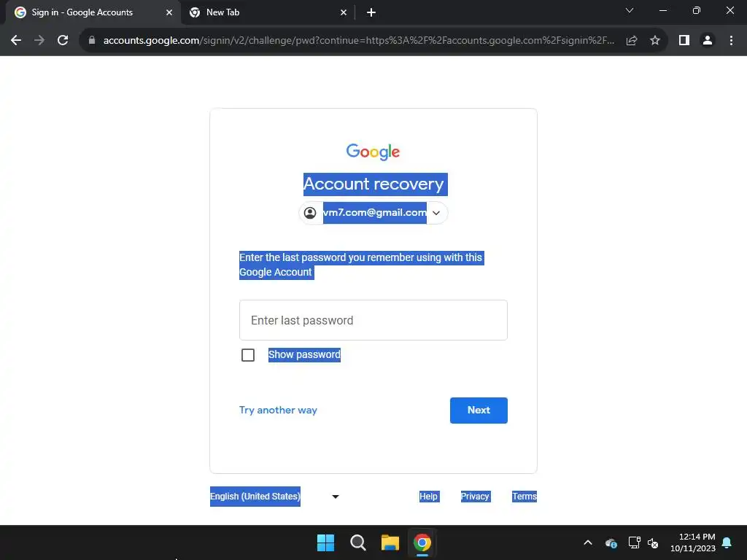The image size is (747, 560).
Task: Open the Chrome side panel icon
Action: 684,41
